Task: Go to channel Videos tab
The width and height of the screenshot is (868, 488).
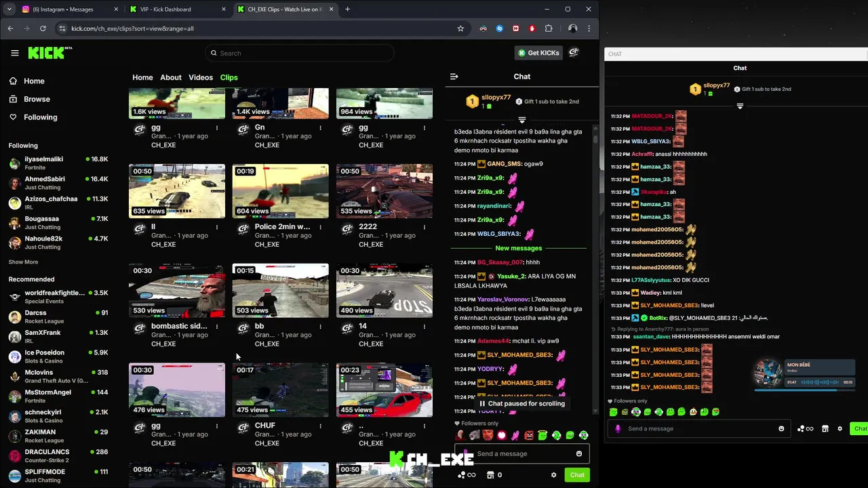Action: pos(201,77)
